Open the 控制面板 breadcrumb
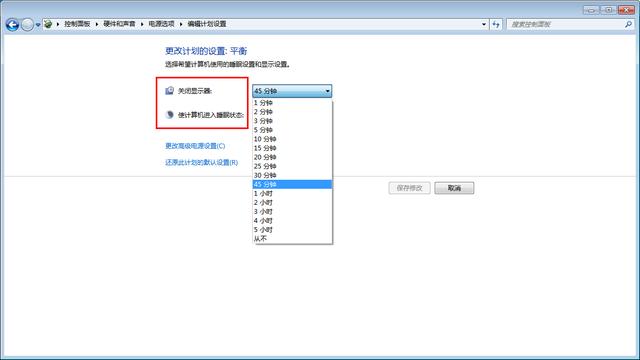Screen dimensions: 640x360 pyautogui.click(x=77, y=24)
